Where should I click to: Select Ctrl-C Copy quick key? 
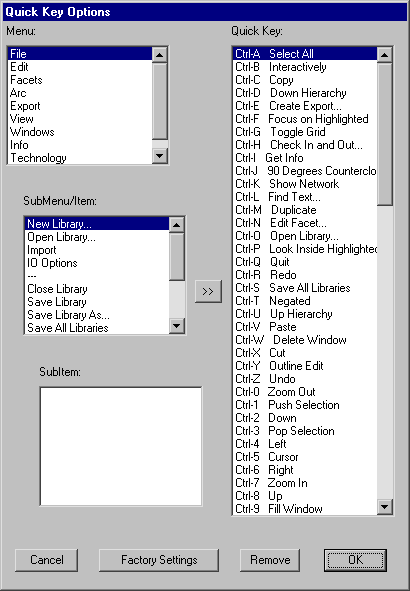click(x=305, y=80)
